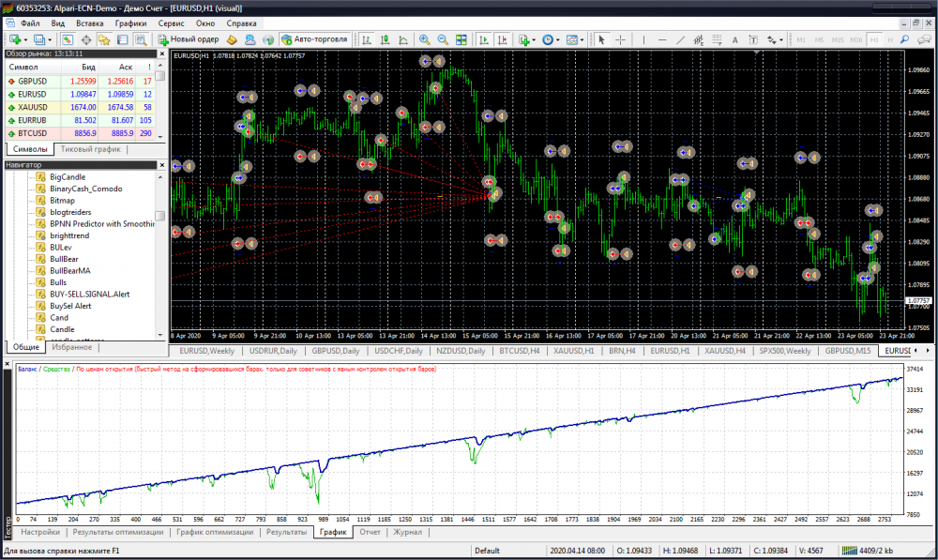
Task: Switch to M30 timeframe
Action: [x=856, y=39]
